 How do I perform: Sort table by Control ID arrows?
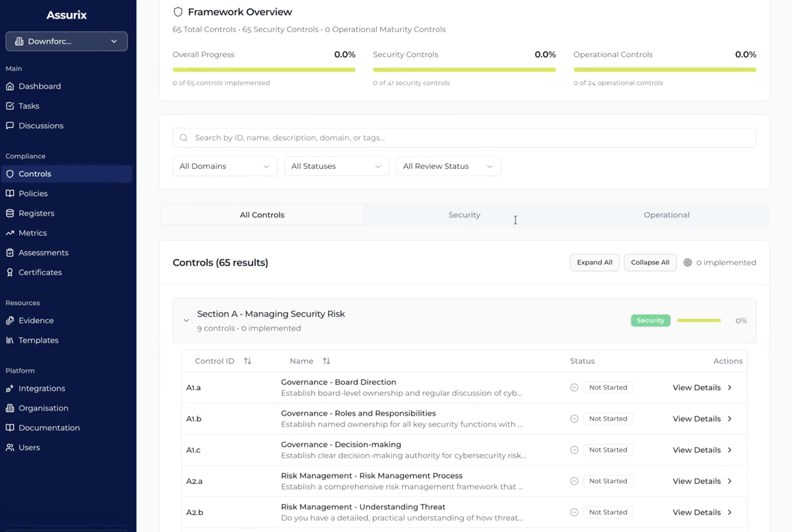pos(248,361)
